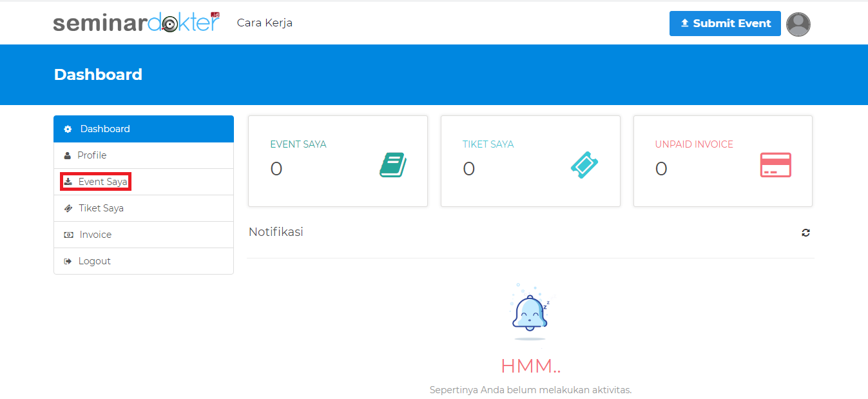The image size is (868, 399).
Task: Open Event Saya in the sidebar
Action: click(x=102, y=182)
